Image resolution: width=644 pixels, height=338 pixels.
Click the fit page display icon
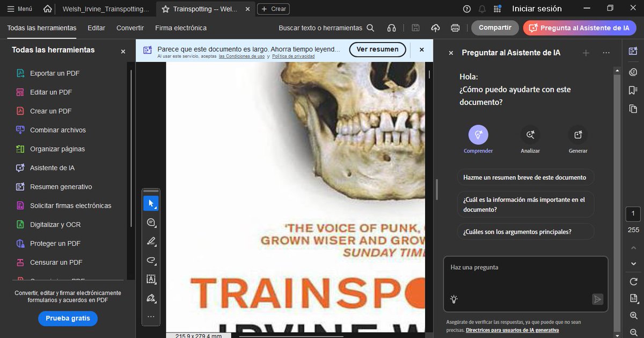634,298
